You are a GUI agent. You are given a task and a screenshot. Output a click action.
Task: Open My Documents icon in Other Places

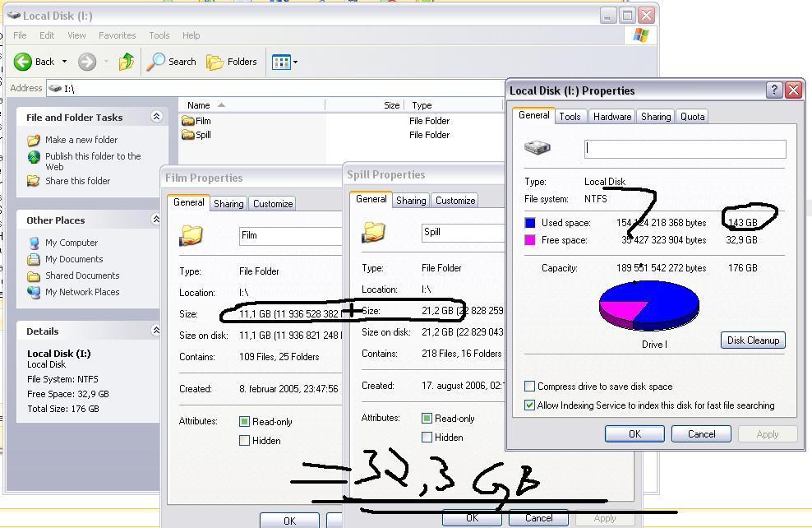35,259
